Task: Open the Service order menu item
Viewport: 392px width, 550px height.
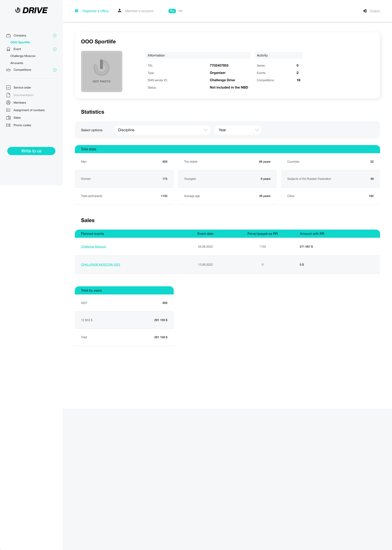Action: point(22,87)
